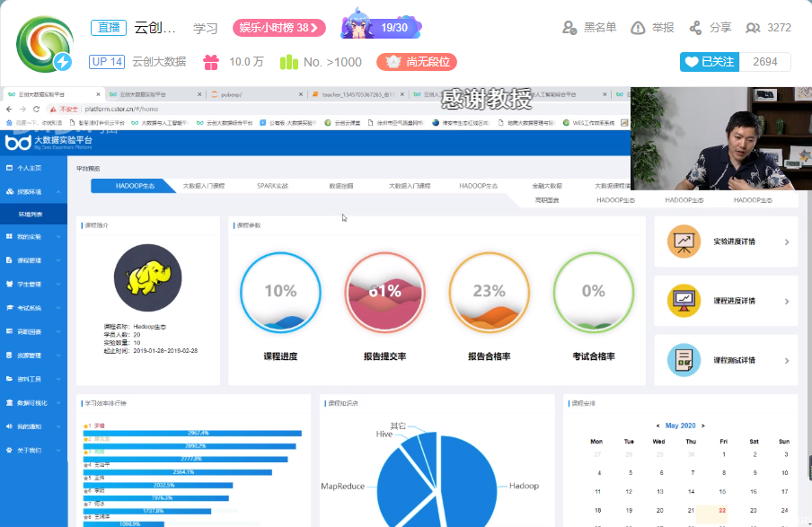
Task: Click the browser forward arrow
Action: (x=22, y=110)
